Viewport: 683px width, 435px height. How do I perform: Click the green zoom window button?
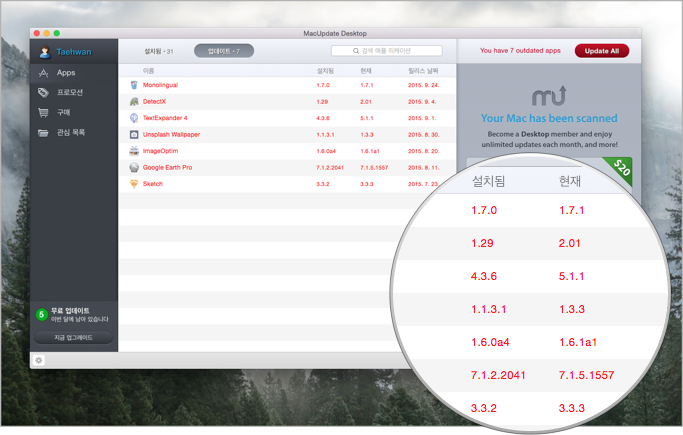pyautogui.click(x=57, y=33)
